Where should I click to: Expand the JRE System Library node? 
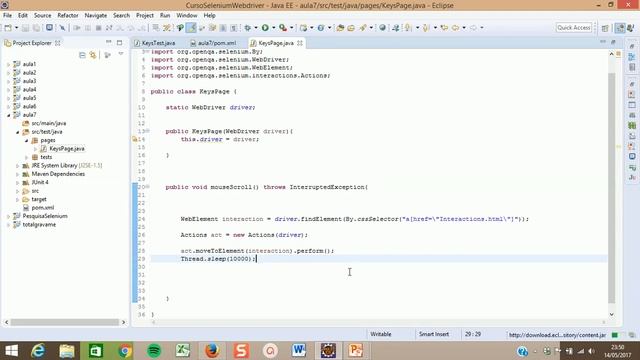18,166
